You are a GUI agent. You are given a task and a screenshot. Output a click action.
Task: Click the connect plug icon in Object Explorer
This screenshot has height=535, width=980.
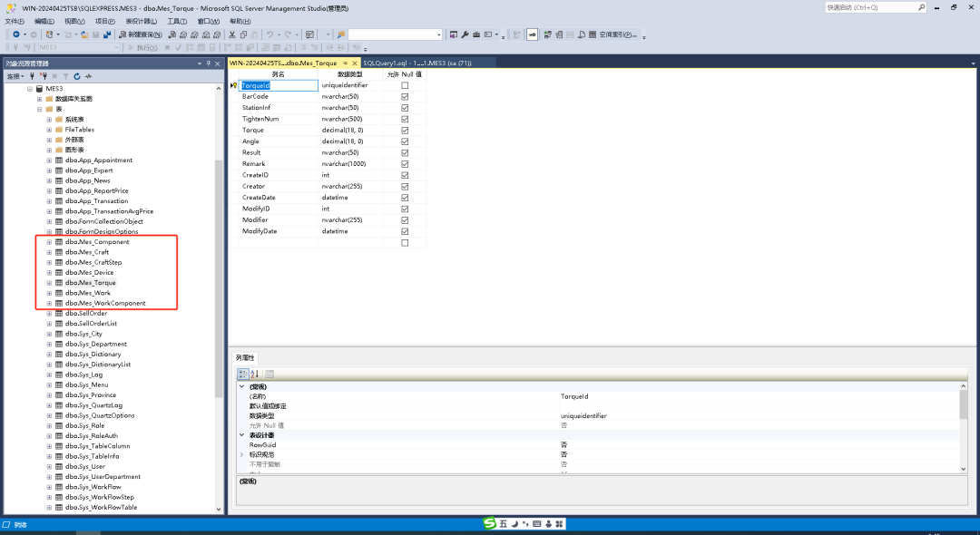[34, 76]
